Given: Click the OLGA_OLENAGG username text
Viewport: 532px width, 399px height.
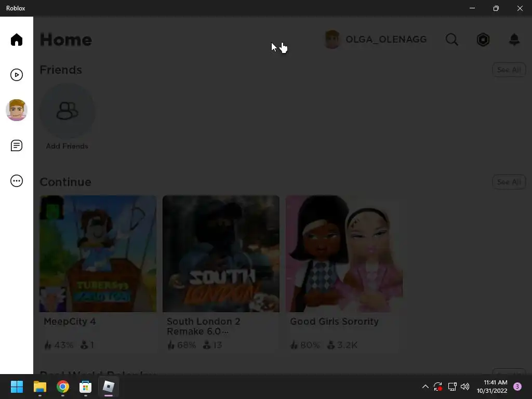Looking at the screenshot, I should pyautogui.click(x=386, y=39).
